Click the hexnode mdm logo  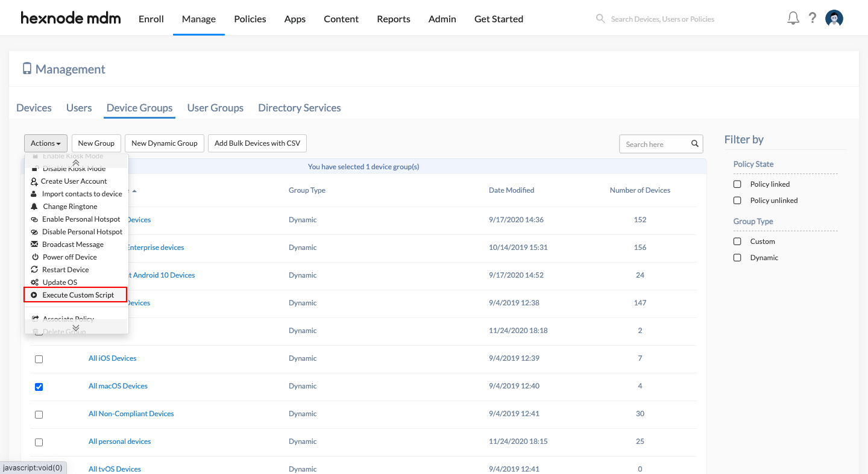click(71, 18)
